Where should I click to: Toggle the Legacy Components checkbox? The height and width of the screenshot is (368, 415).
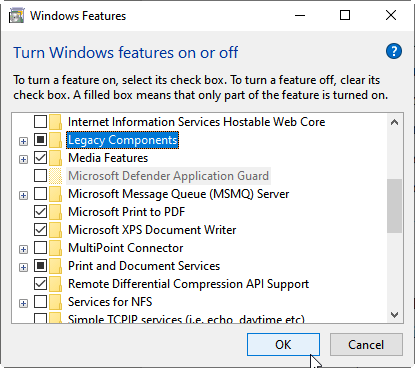40,140
